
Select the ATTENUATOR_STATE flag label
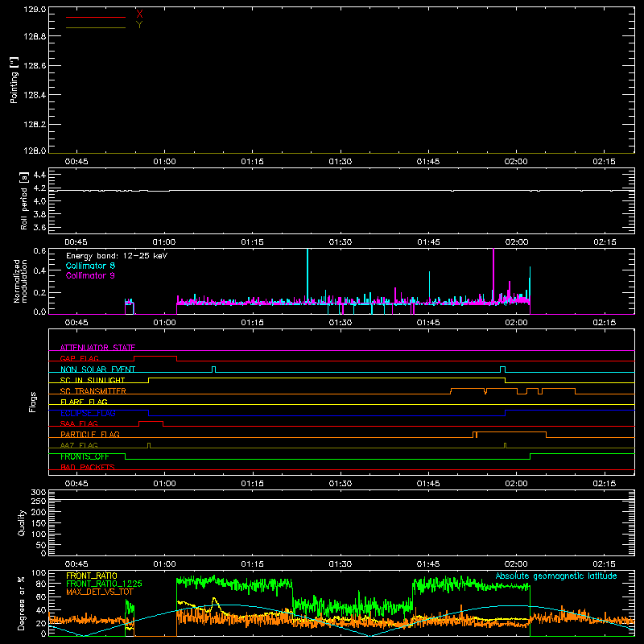(x=97, y=348)
